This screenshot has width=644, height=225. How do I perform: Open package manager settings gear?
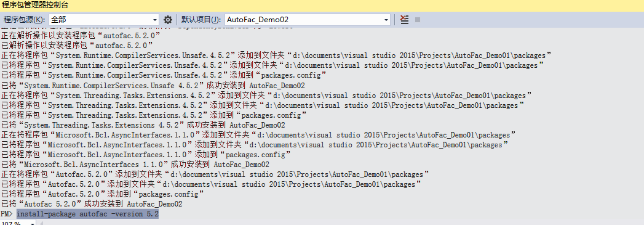tap(167, 19)
